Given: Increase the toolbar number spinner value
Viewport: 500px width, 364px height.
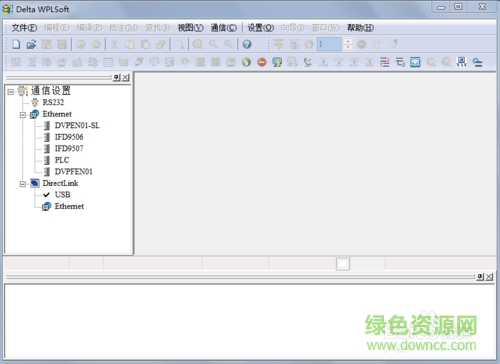Looking at the screenshot, I should [x=348, y=41].
